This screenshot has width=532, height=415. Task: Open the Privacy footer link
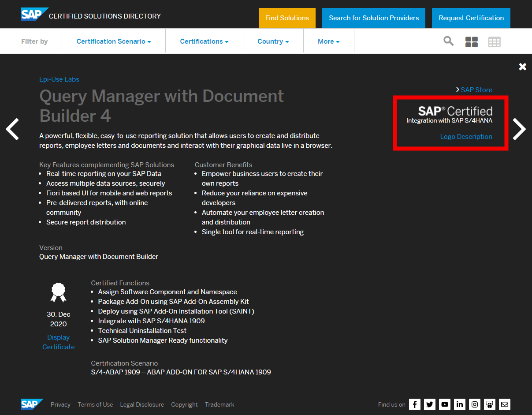60,404
